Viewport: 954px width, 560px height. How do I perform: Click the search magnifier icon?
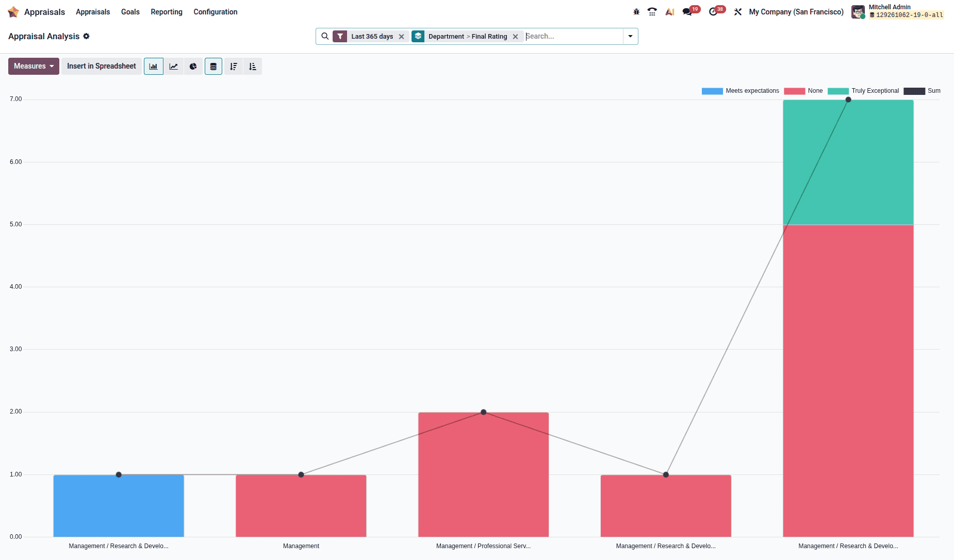coord(325,36)
